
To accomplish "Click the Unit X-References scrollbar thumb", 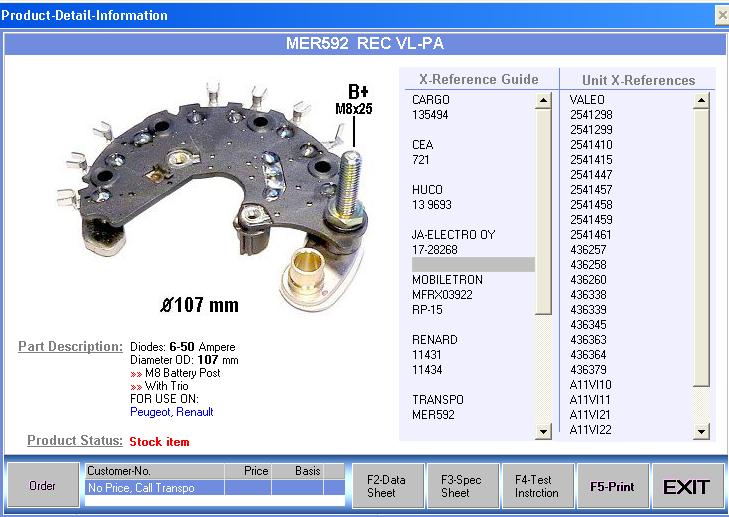I will pos(701,248).
